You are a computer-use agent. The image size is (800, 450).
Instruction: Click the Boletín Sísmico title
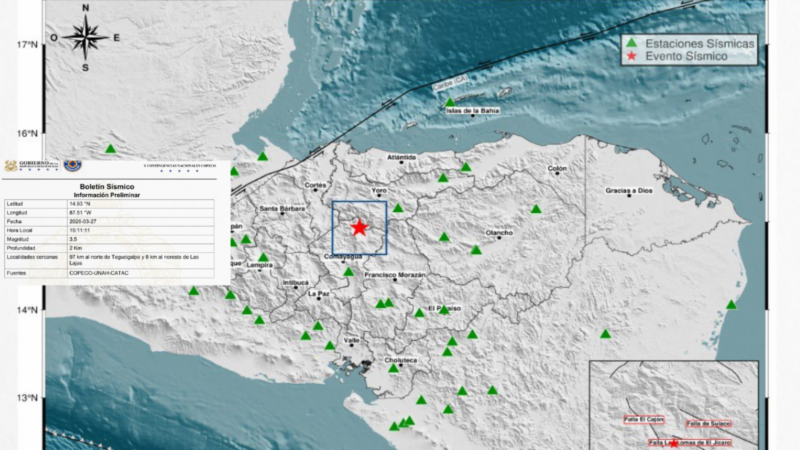point(106,186)
